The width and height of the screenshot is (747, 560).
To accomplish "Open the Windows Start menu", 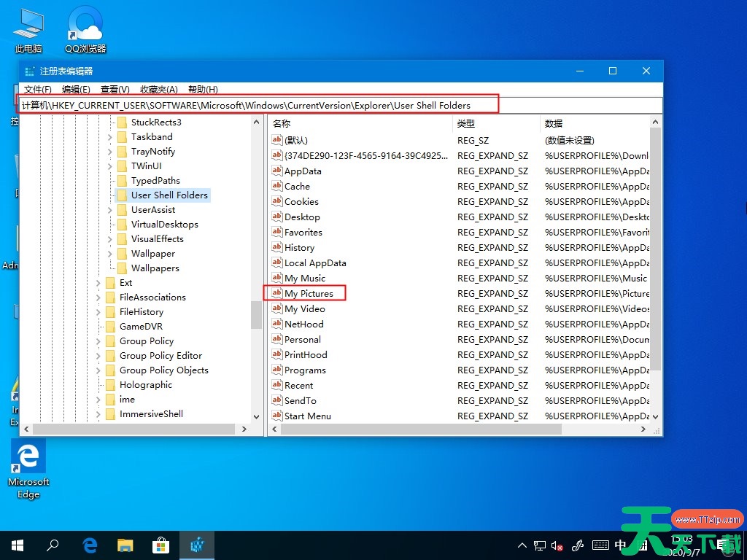I will click(x=18, y=545).
